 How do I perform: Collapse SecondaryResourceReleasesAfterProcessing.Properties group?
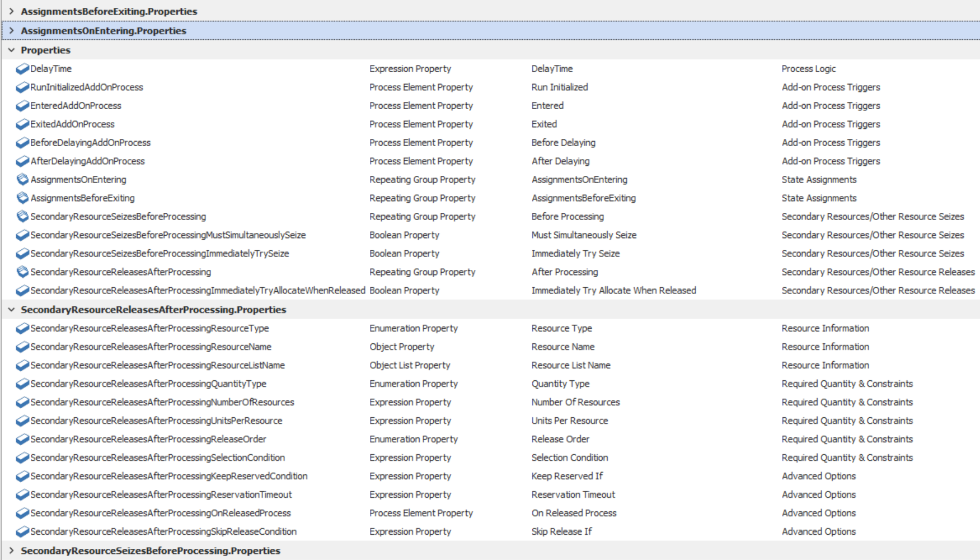coord(11,310)
